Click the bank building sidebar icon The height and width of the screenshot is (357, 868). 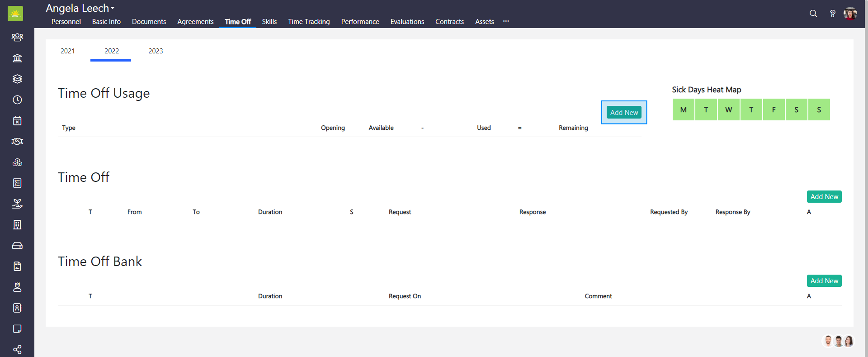[17, 58]
